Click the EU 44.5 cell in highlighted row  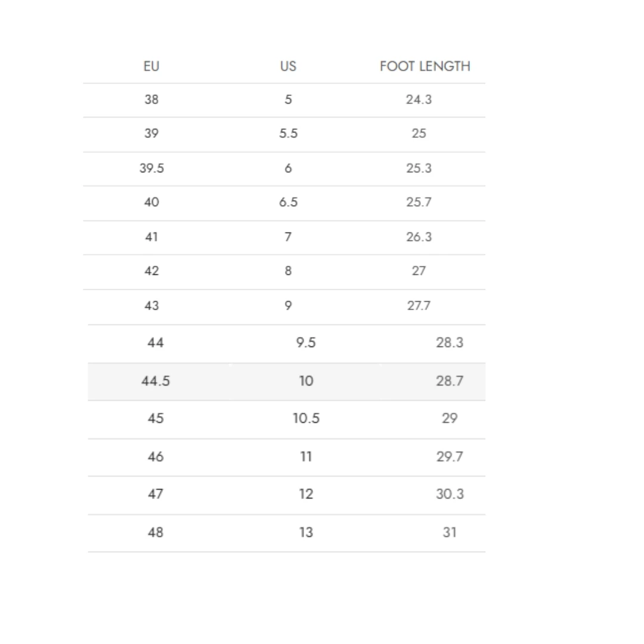(x=156, y=381)
